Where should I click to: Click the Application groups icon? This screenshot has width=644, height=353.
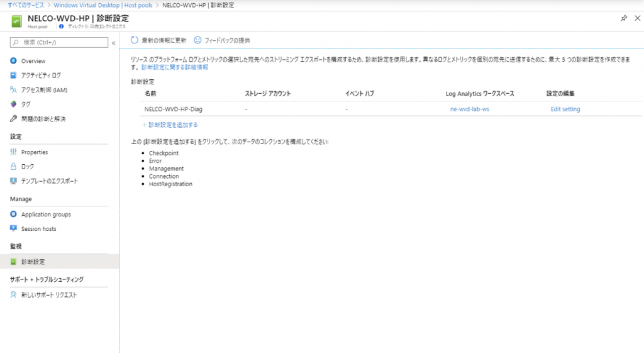(x=14, y=214)
